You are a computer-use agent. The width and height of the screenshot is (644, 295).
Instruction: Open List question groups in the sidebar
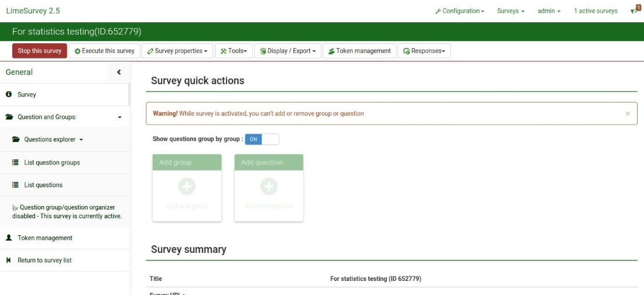click(52, 163)
